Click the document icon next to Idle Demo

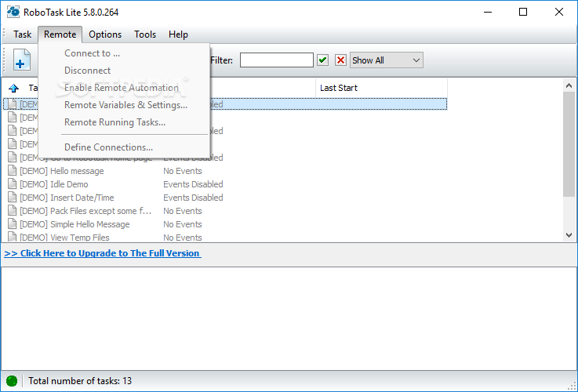[13, 183]
